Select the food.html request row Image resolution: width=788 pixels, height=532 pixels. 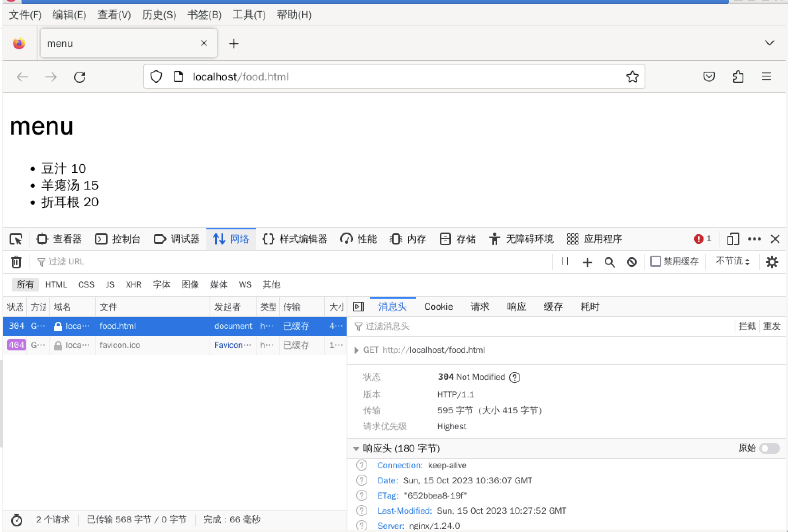[174, 326]
